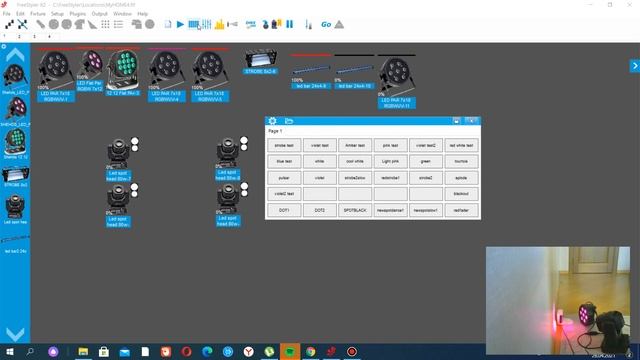Open gear settings in the cue window

click(x=273, y=121)
